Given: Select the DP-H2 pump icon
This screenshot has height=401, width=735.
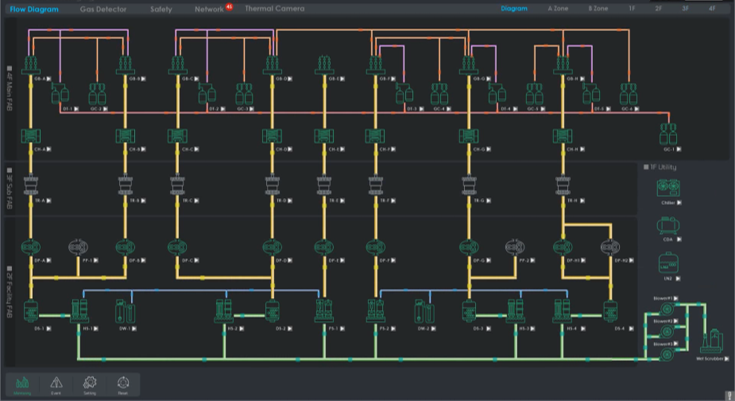Looking at the screenshot, I should [611, 247].
